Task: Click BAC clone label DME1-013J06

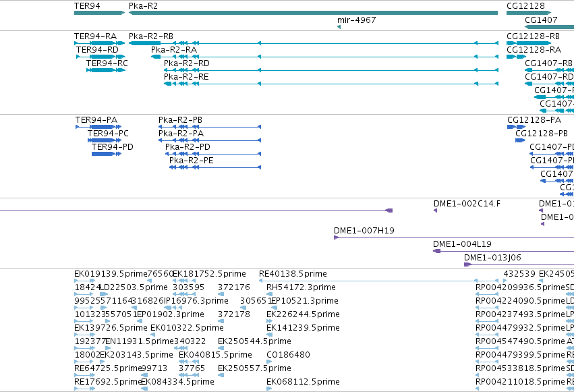Action: click(492, 258)
